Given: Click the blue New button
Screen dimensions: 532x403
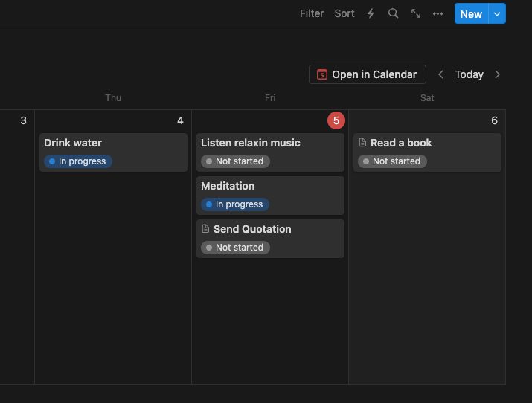Looking at the screenshot, I should coord(471,13).
